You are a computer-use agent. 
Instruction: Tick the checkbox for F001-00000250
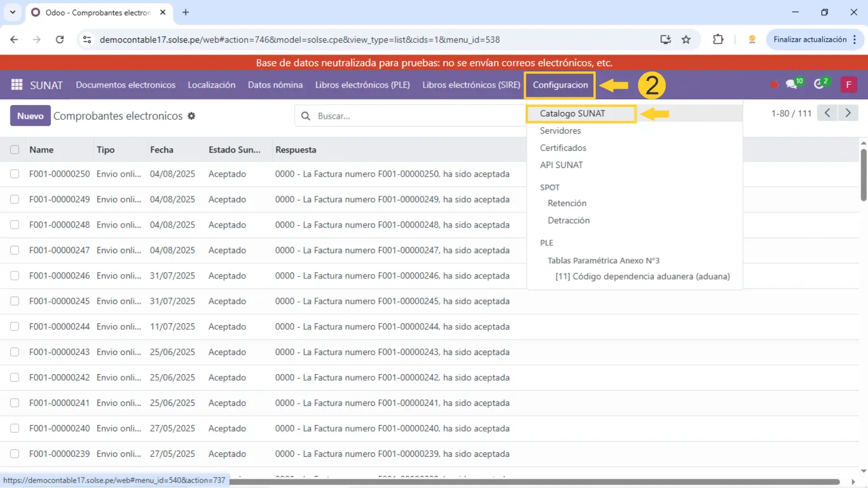15,174
